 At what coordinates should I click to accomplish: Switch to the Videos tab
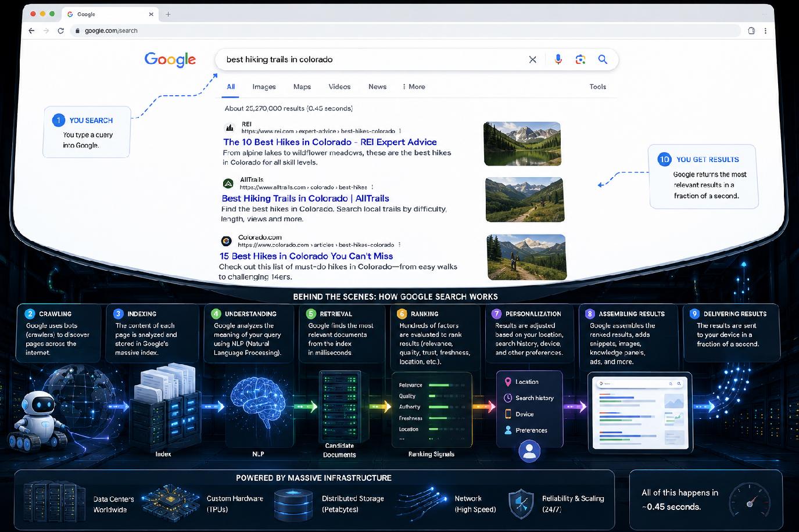(339, 87)
